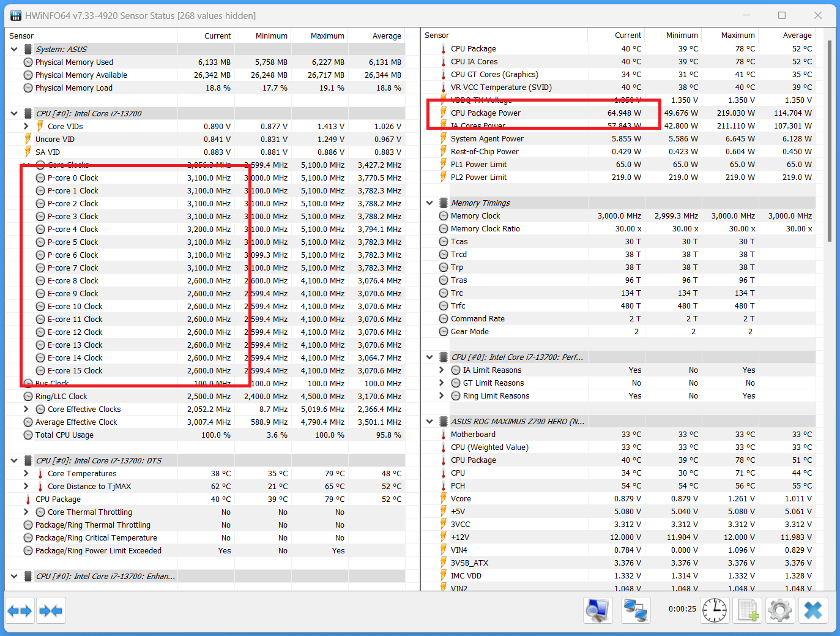Expand the Core VIDs row
Screen dimensions: 840x636
tap(26, 126)
